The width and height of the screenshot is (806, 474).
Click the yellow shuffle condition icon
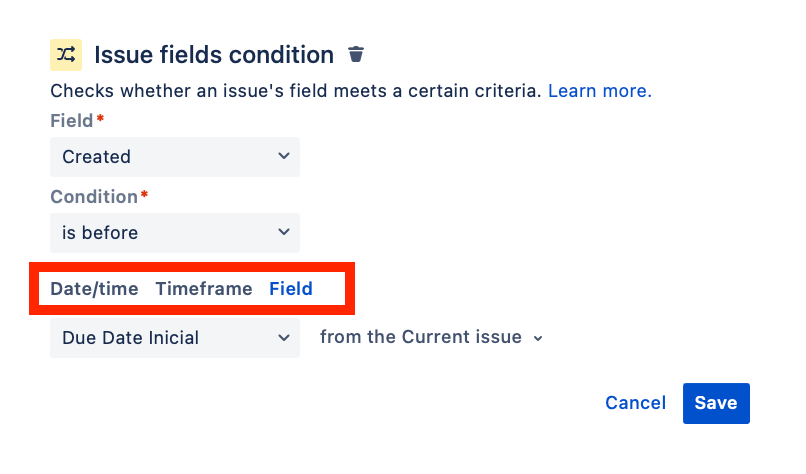click(66, 54)
